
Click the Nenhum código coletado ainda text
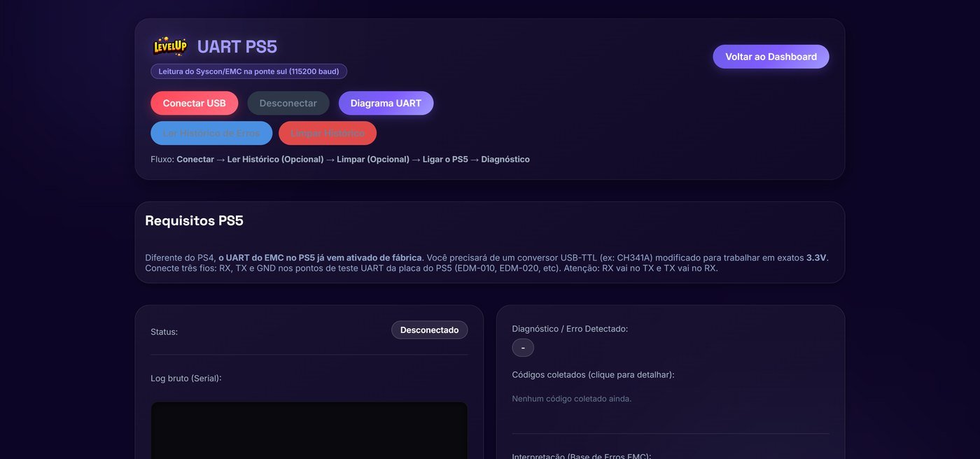(x=571, y=399)
